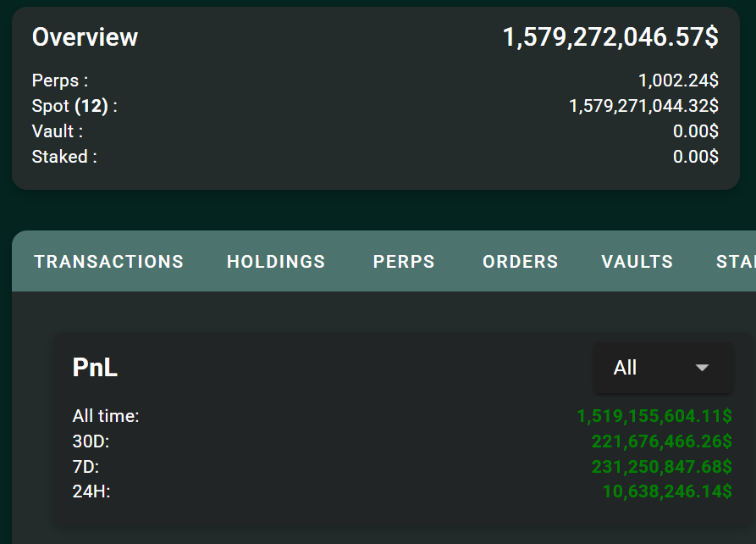Click the Perps balance 1,002.24$
The image size is (756, 544).
pos(678,80)
